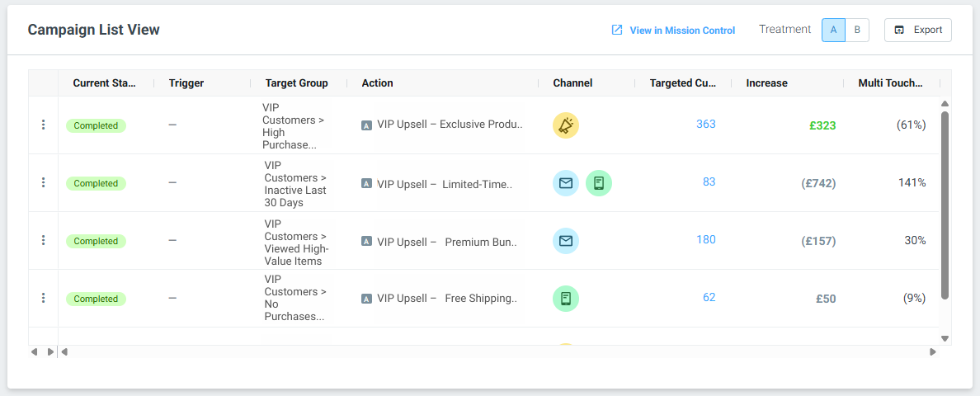Sort by Increase column header

767,83
